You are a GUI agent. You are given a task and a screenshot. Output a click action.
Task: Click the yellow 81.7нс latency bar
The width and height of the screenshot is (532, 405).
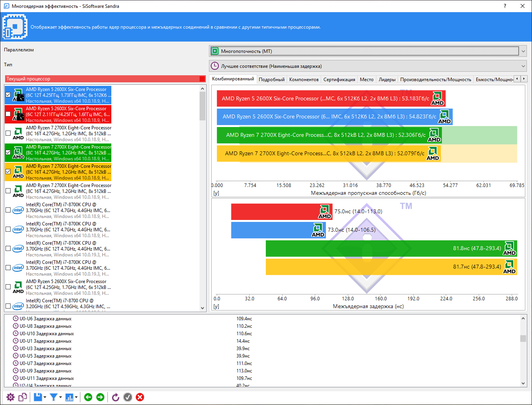(x=391, y=267)
